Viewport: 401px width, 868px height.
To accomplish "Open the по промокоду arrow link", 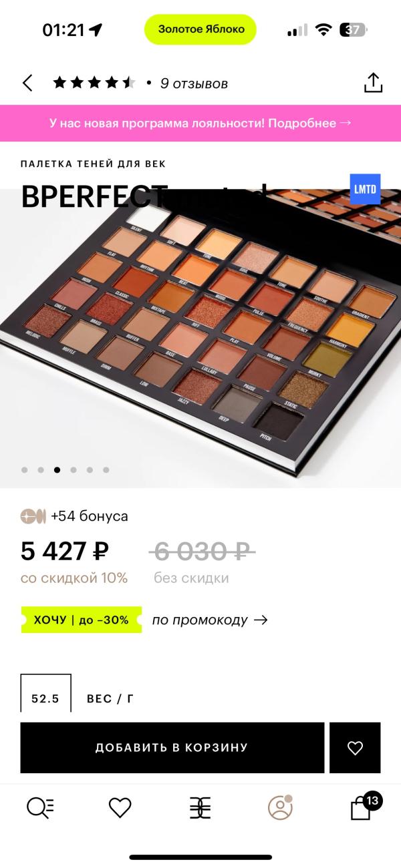I will click(210, 620).
